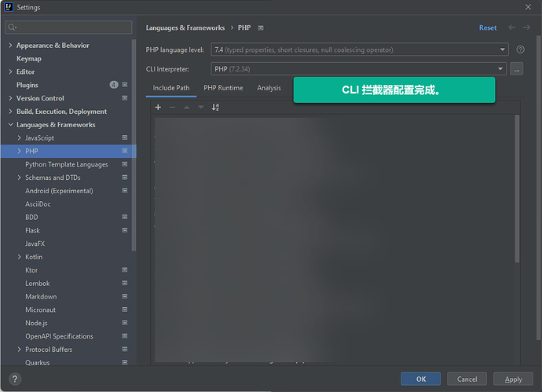Click the project icon on Schemas and DTDs row
Viewport: 542px width, 392px height.
click(125, 178)
